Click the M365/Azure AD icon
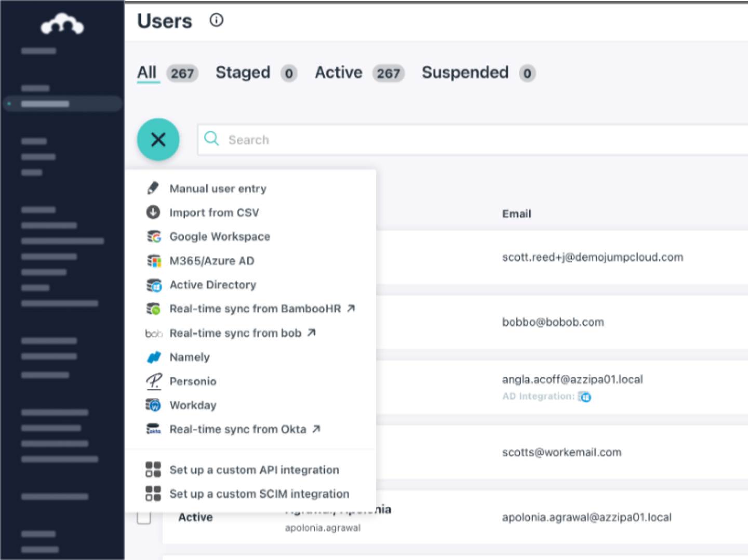Screen dimensions: 748x560 click(154, 261)
